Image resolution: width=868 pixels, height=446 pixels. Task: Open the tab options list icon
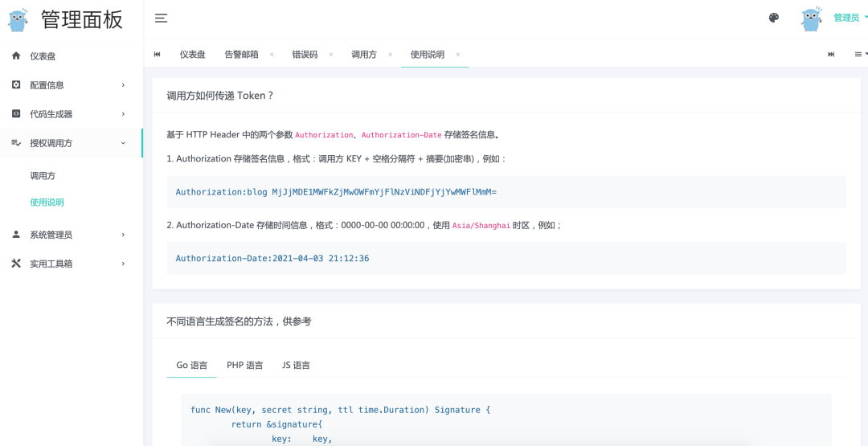pos(860,55)
